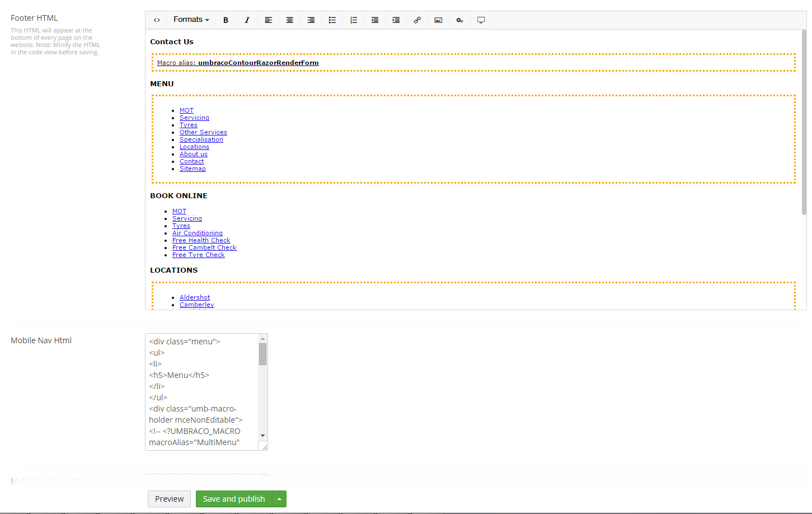This screenshot has width=812, height=514.
Task: Click the Aldershot location link
Action: pos(195,298)
